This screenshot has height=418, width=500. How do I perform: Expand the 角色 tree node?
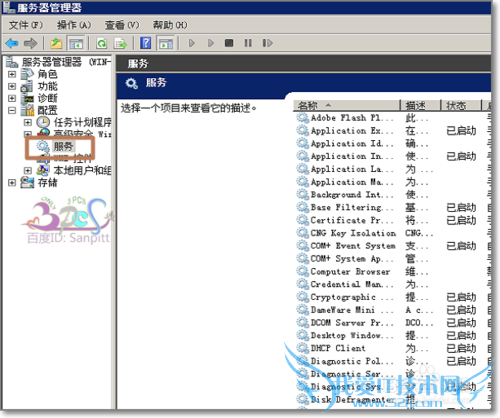click(12, 74)
